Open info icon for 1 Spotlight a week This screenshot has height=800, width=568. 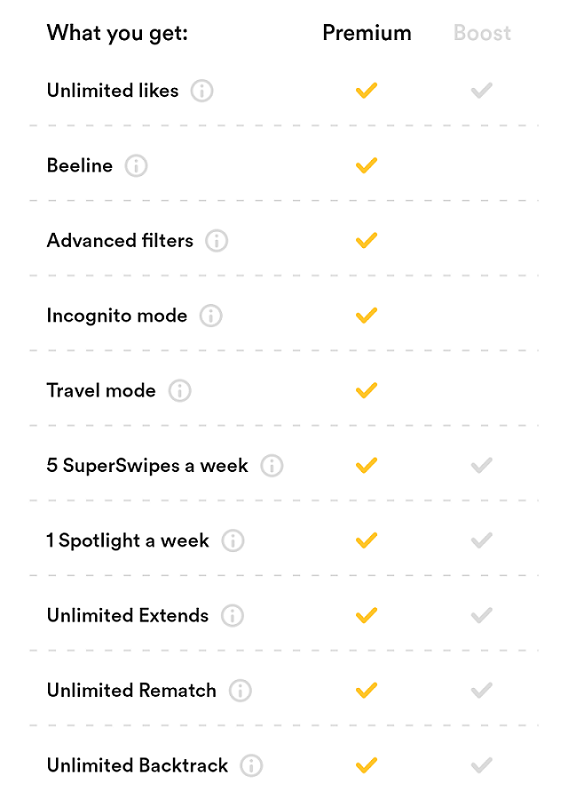click(x=233, y=541)
